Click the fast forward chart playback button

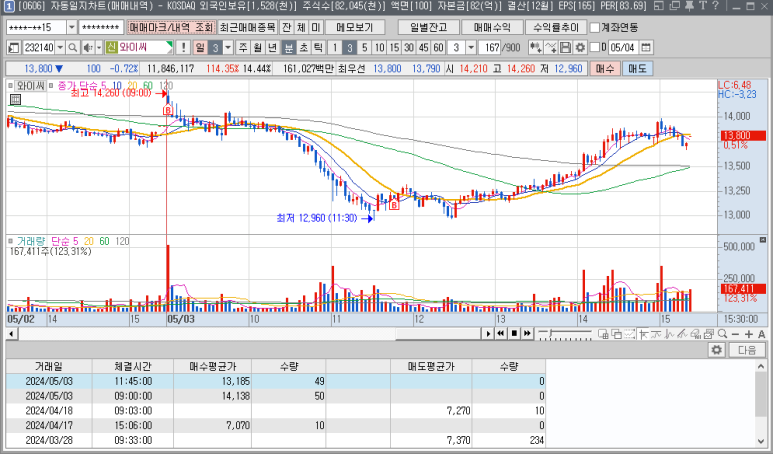coord(527,334)
